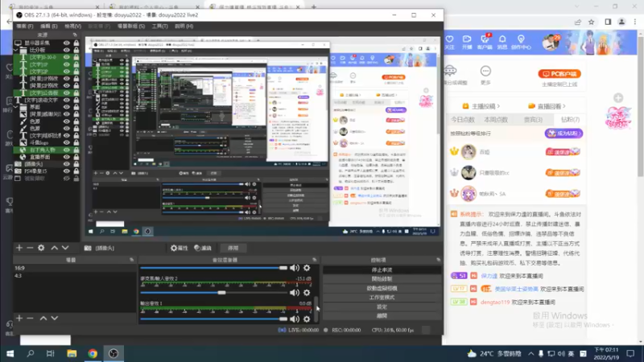
Task: Move selected source down
Action: click(65, 248)
